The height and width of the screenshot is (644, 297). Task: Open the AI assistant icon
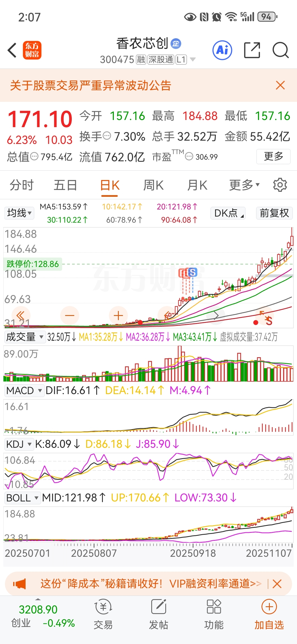click(222, 50)
